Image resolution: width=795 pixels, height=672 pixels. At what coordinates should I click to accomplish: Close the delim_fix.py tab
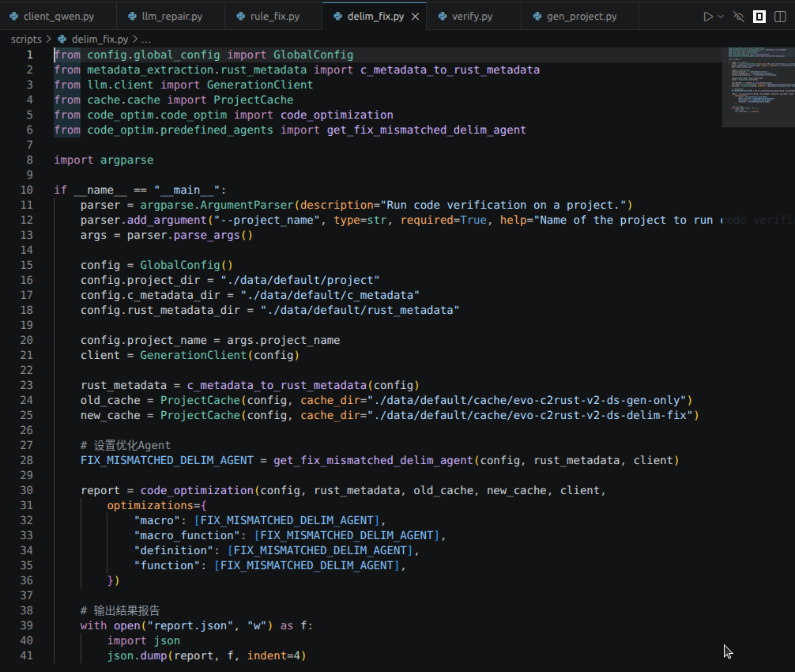(x=415, y=17)
